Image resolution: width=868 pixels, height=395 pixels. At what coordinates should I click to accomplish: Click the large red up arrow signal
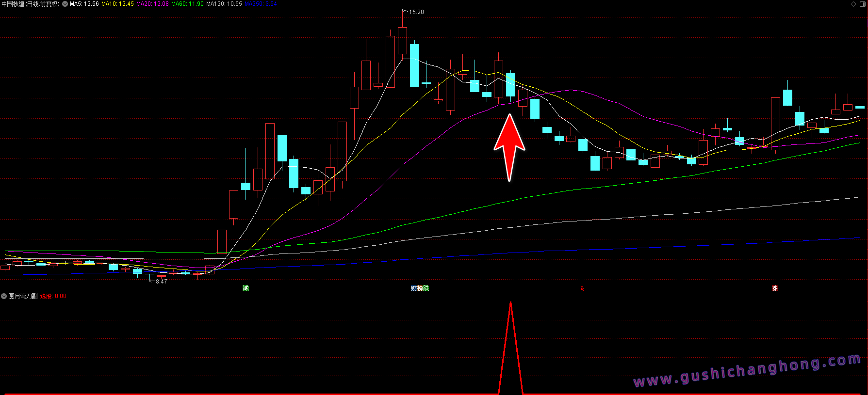(x=509, y=145)
